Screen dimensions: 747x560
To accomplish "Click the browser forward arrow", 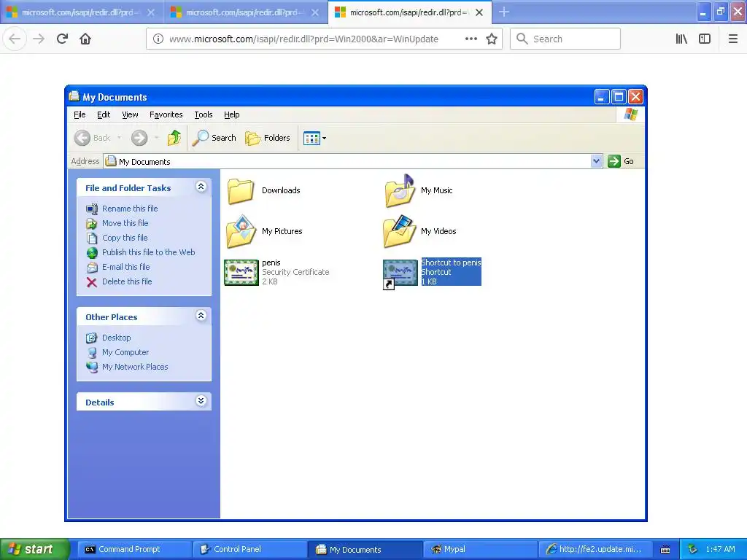I will pyautogui.click(x=39, y=39).
